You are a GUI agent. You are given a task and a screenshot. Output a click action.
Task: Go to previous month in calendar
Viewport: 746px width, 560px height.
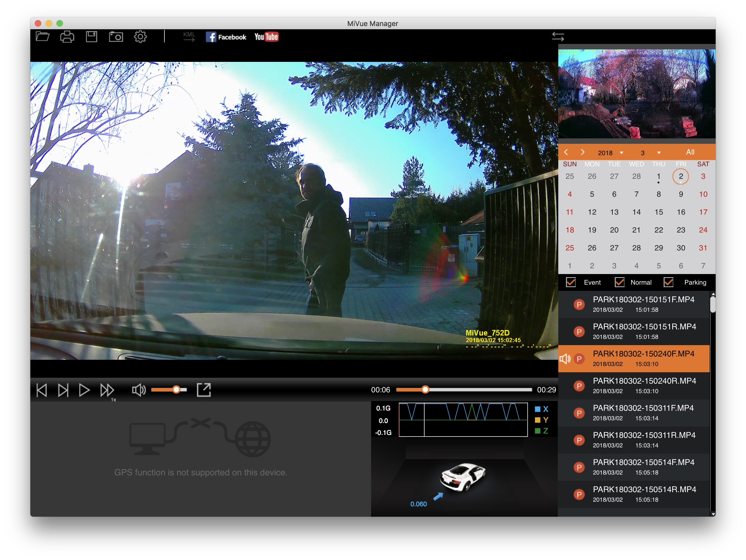pos(566,152)
